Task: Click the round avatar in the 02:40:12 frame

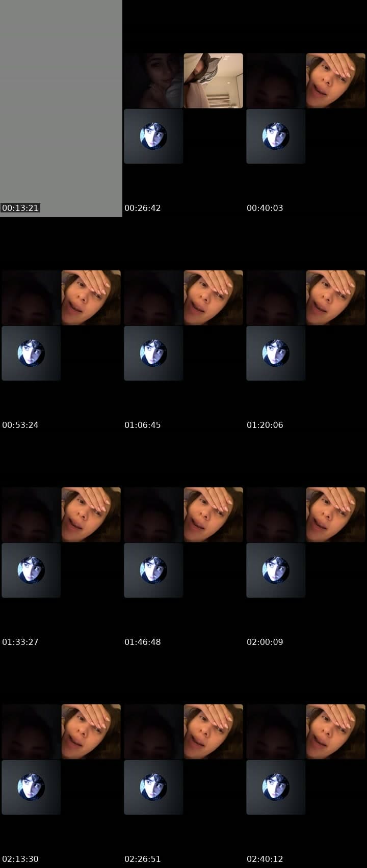Action: (276, 787)
